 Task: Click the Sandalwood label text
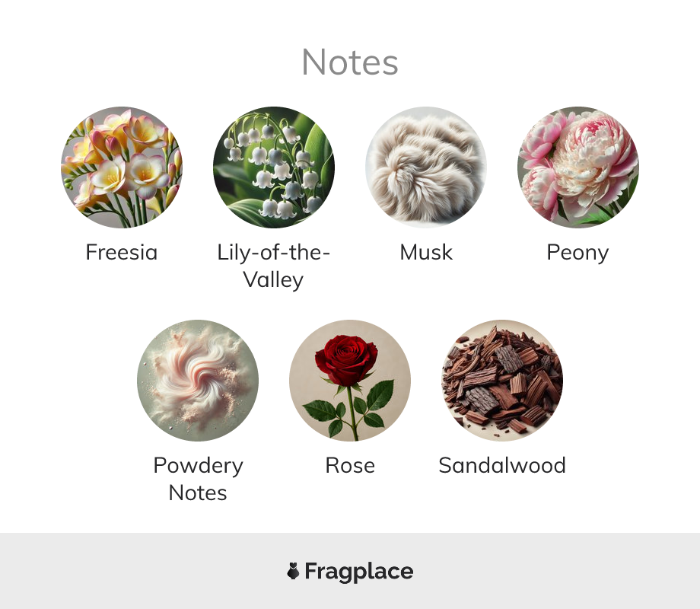502,465
